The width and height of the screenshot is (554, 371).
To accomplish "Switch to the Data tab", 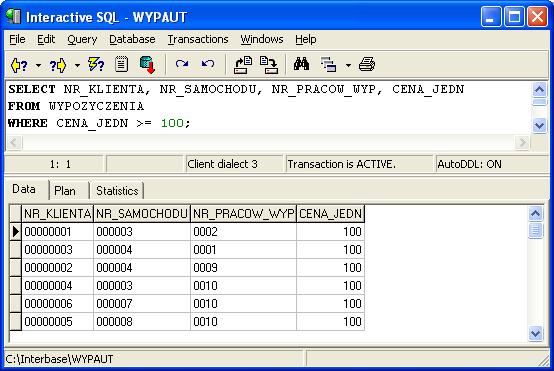I will (24, 189).
